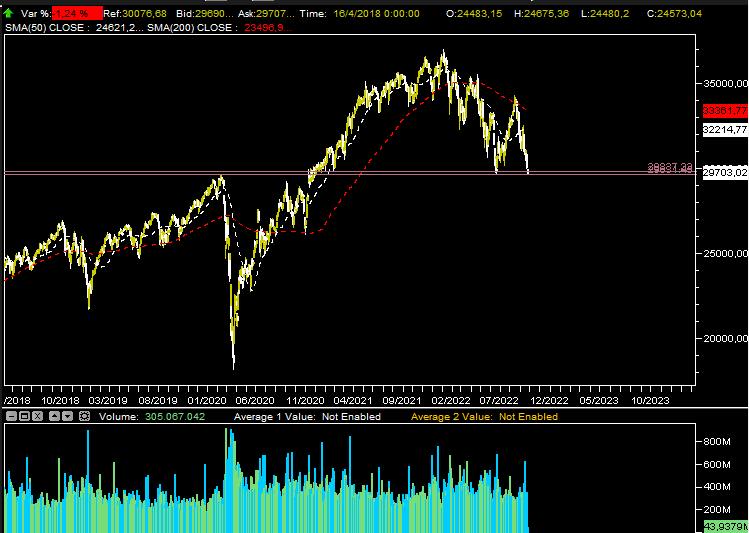Click the 04/2021 date axis label
This screenshot has height=533, width=749.
point(353,401)
